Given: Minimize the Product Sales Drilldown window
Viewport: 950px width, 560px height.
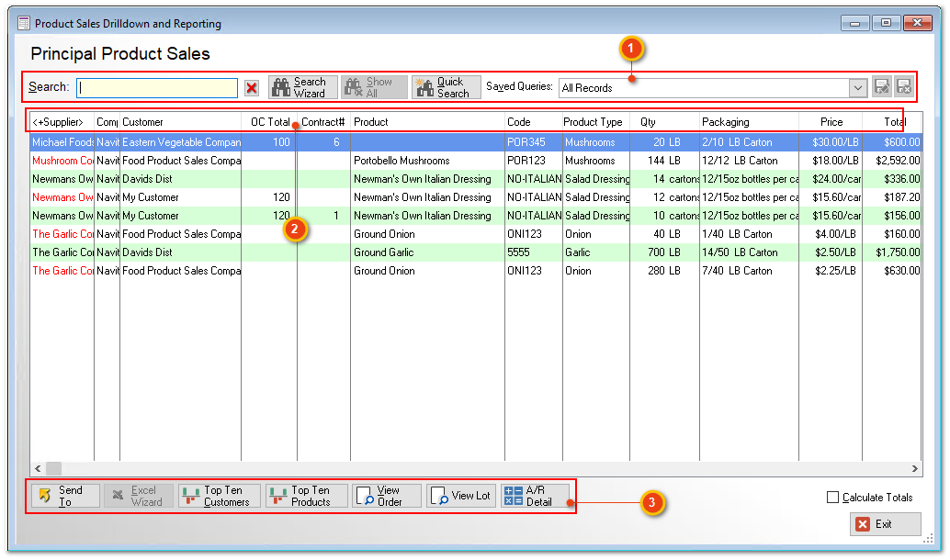Looking at the screenshot, I should coord(854,23).
